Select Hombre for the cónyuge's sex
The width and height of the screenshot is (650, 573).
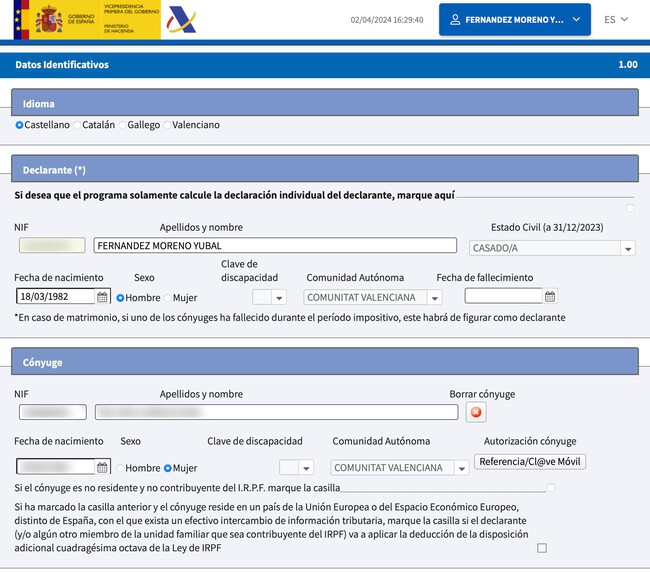pos(120,468)
